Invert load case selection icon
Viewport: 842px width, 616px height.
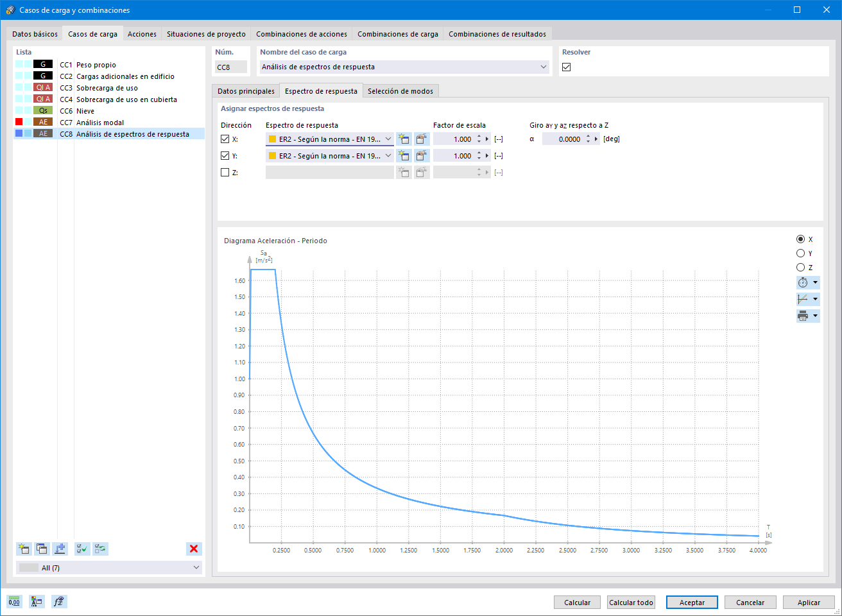[100, 549]
